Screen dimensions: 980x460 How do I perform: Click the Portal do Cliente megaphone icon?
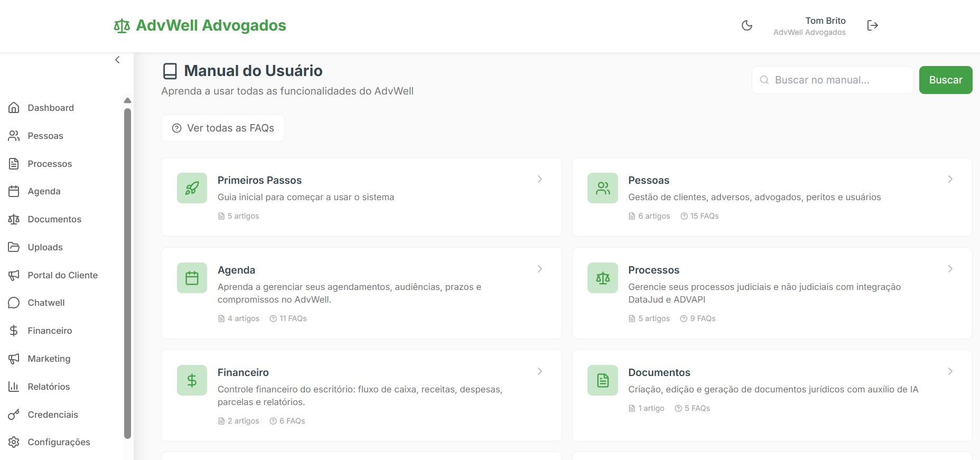pos(14,275)
